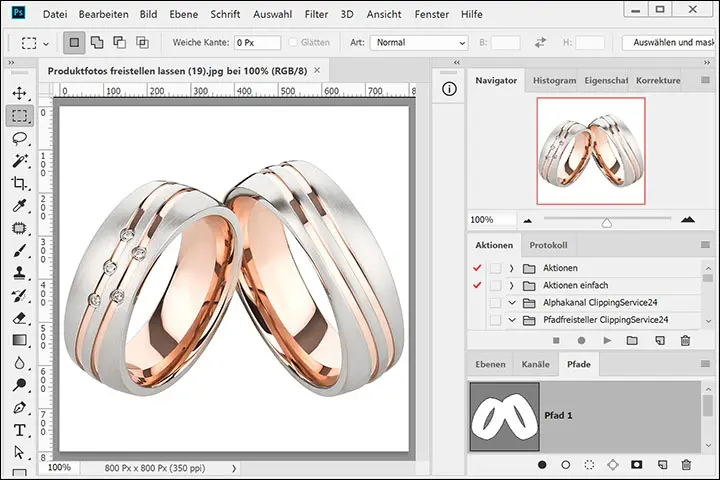This screenshot has width=720, height=480.
Task: Click the Auswählen und maskieren button
Action: 668,43
